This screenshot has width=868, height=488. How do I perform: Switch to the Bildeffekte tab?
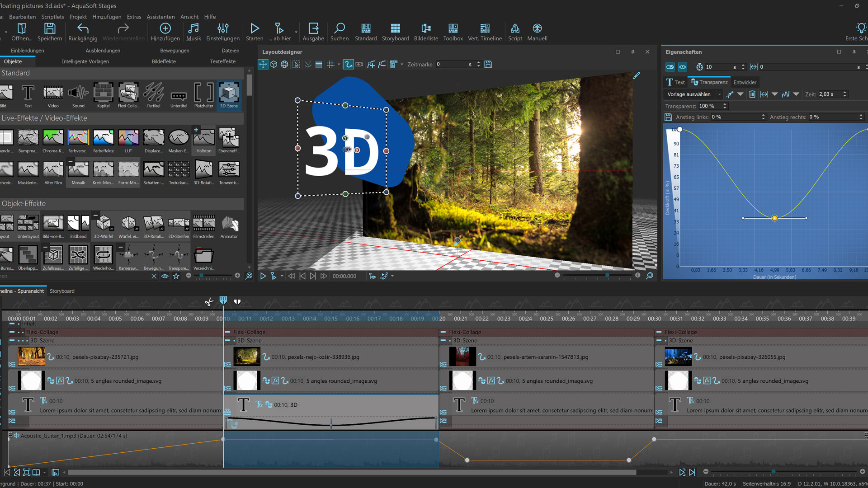pyautogui.click(x=164, y=61)
